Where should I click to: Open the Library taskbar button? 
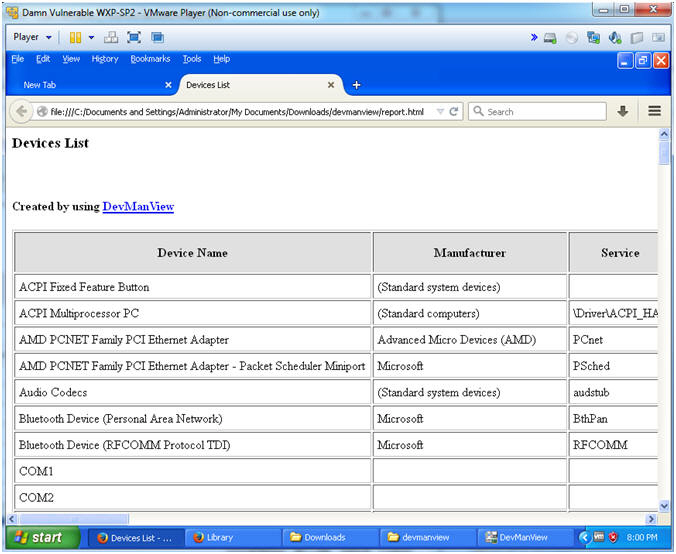click(x=233, y=538)
